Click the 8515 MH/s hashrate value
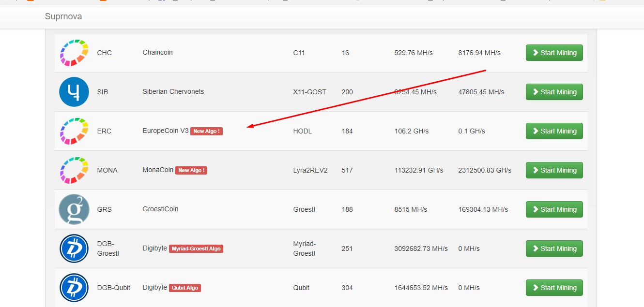644x307 pixels. [x=411, y=209]
